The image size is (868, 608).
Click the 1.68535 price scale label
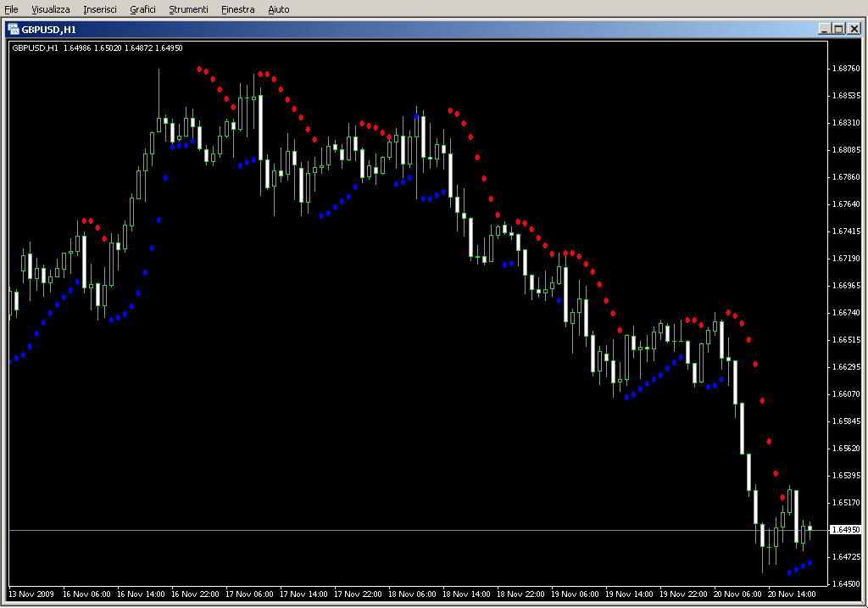[846, 96]
